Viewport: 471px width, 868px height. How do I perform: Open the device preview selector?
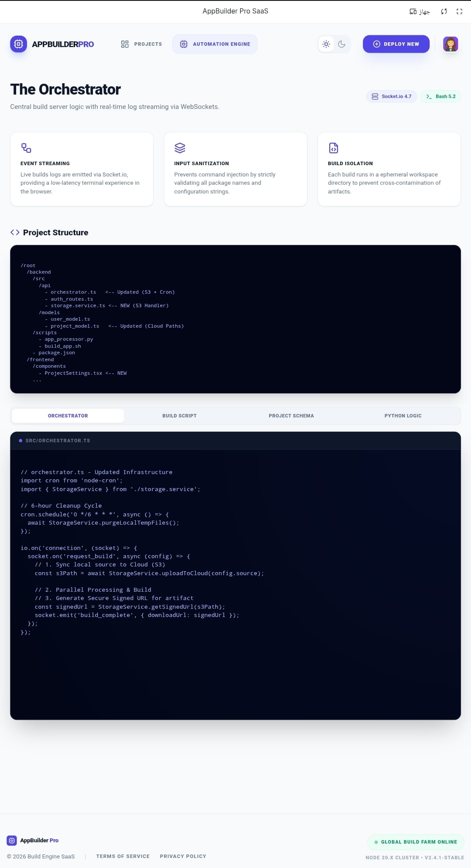[x=420, y=11]
